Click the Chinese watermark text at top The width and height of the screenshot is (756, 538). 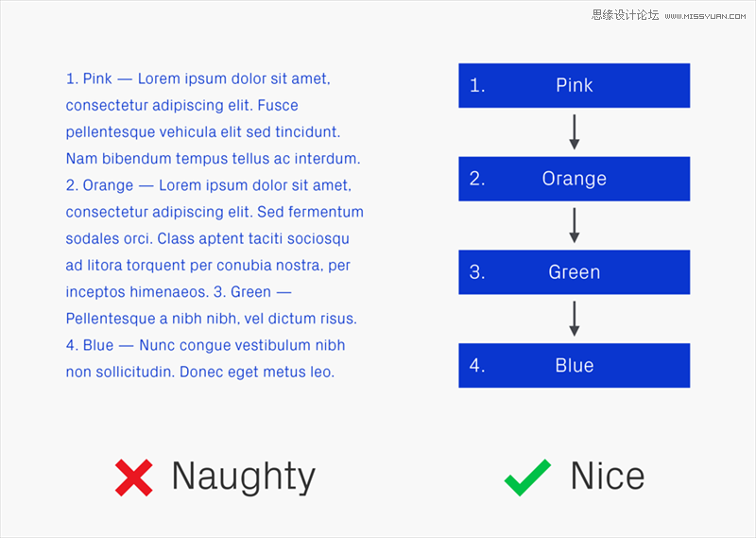point(626,15)
